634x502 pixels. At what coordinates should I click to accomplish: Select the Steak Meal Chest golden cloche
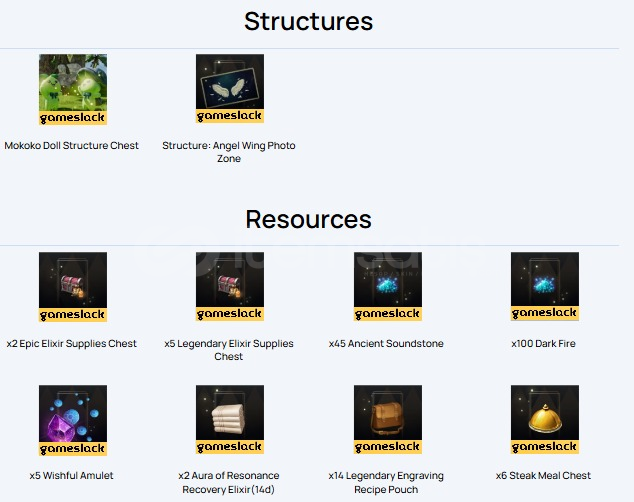tap(545, 419)
